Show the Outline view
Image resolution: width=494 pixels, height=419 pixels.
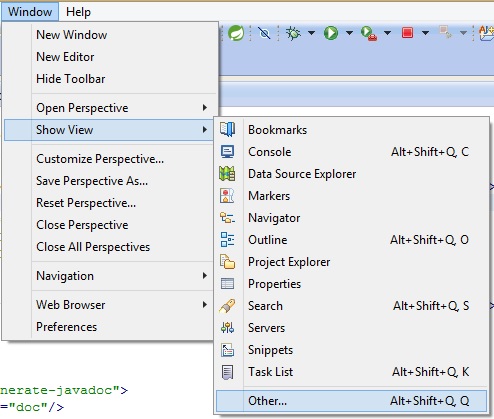(351, 240)
